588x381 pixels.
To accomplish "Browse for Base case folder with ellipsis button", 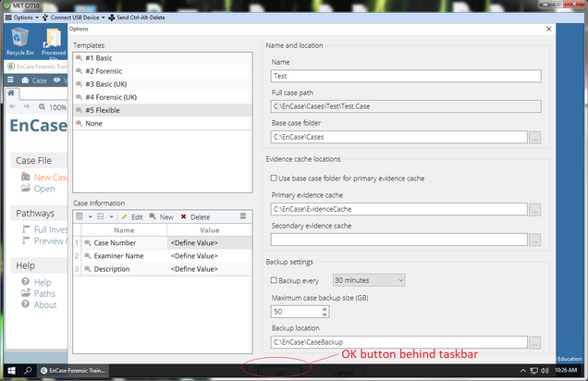I will (534, 138).
